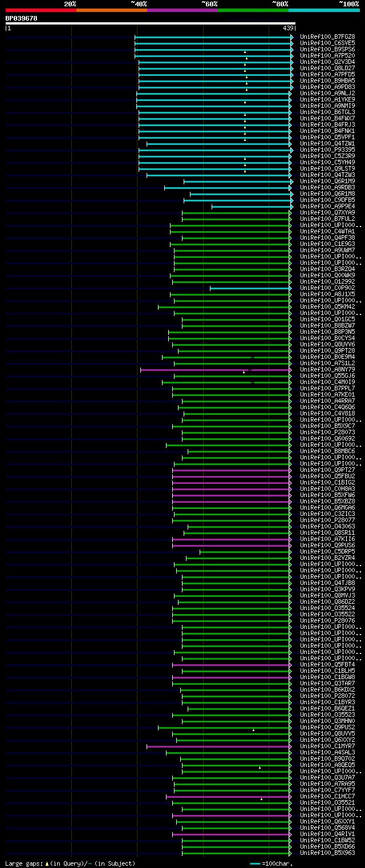Click the purple bar for UniRef100_C1MYR7
This screenshot has height=868, width=365.
219,746
